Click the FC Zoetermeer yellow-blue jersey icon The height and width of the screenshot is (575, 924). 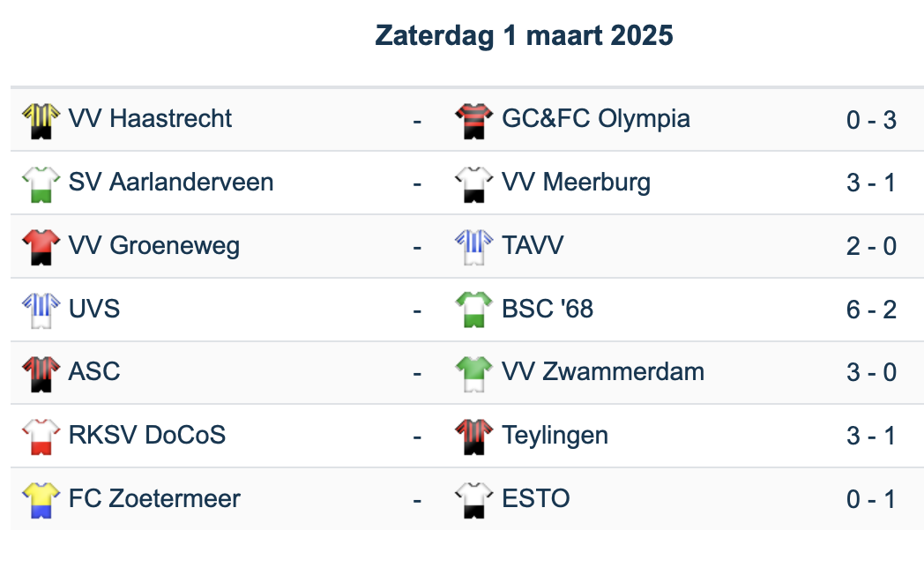tap(41, 501)
